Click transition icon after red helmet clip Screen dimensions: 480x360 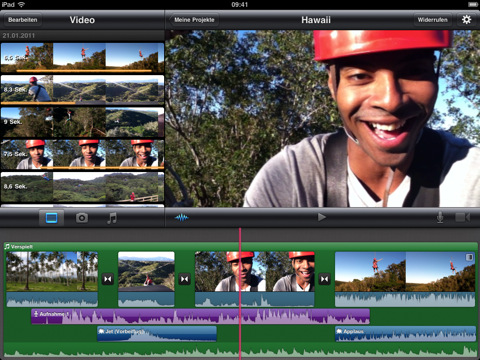coord(324,279)
